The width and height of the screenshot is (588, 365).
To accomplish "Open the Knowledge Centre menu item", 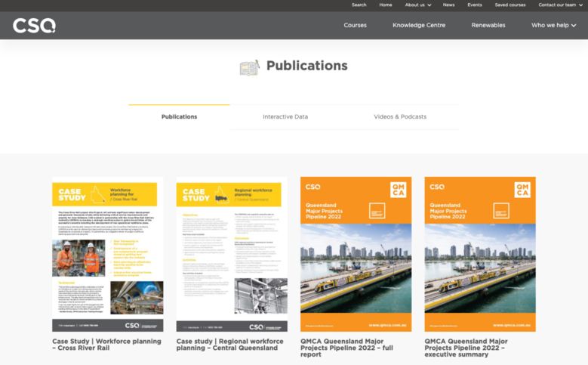I will click(x=419, y=25).
